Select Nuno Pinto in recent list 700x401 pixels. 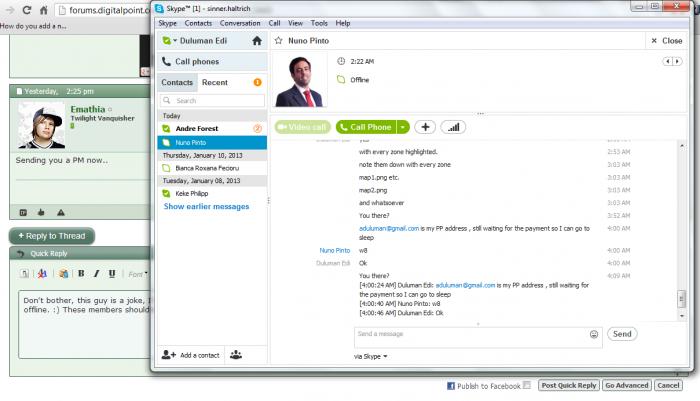212,142
